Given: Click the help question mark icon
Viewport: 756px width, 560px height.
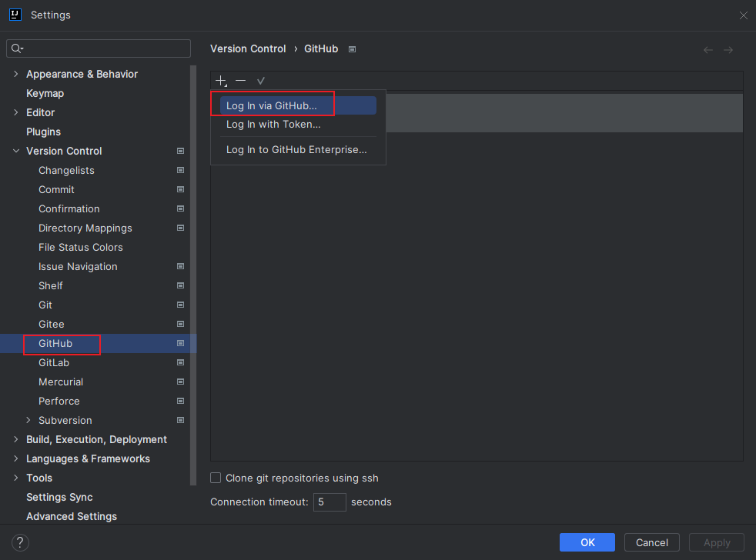Looking at the screenshot, I should click(x=20, y=542).
